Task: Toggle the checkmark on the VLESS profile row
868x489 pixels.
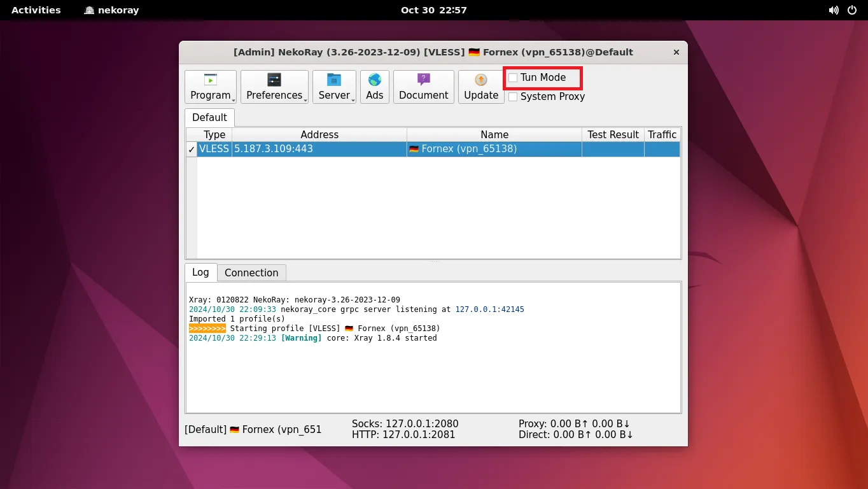Action: (x=192, y=150)
